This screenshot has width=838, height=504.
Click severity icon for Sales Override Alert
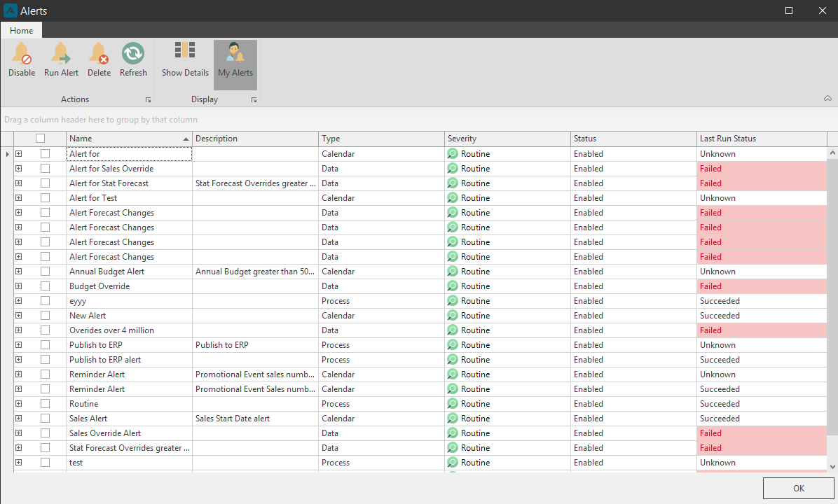click(453, 433)
